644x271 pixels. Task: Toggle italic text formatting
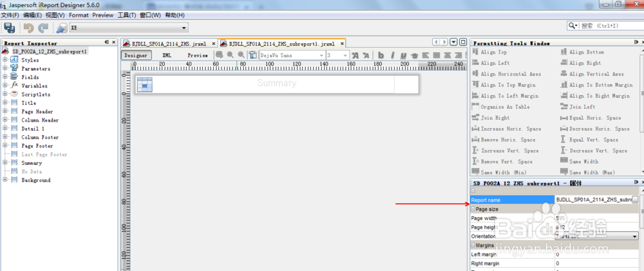click(392, 55)
